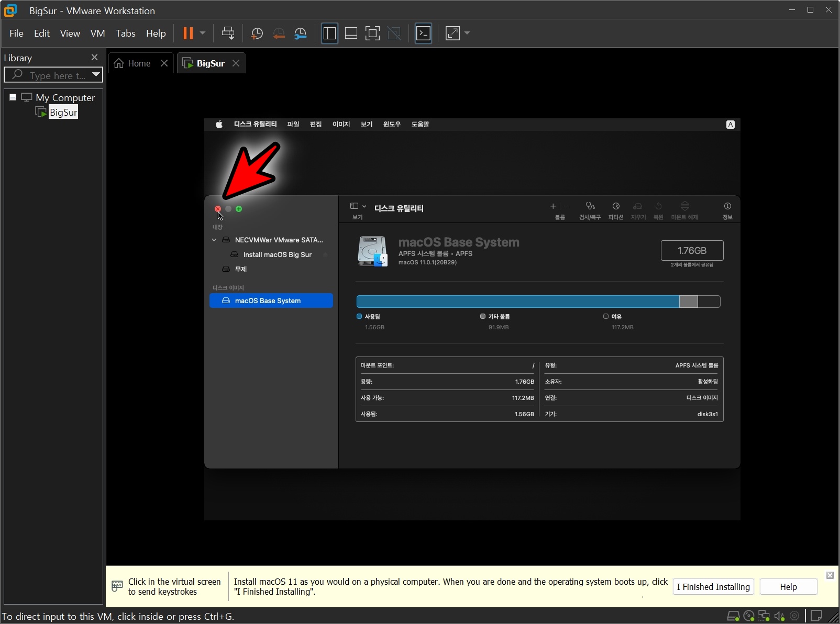The image size is (840, 624).
Task: Toggle the console view icon
Action: [x=423, y=34]
